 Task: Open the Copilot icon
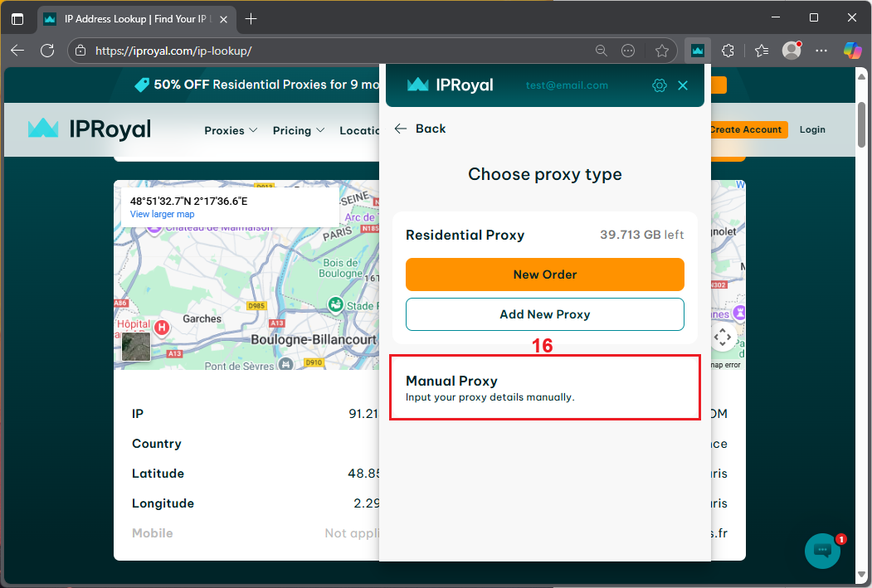[853, 51]
